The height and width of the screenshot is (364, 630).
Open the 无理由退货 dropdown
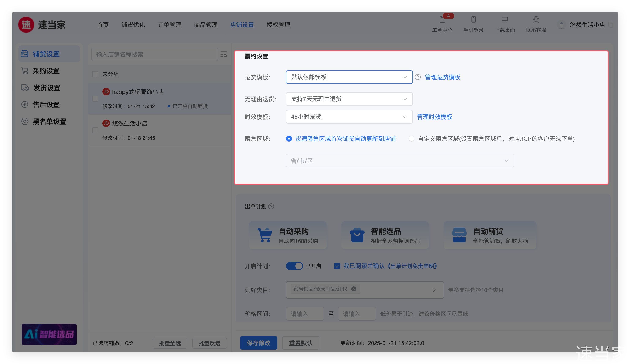point(349,99)
